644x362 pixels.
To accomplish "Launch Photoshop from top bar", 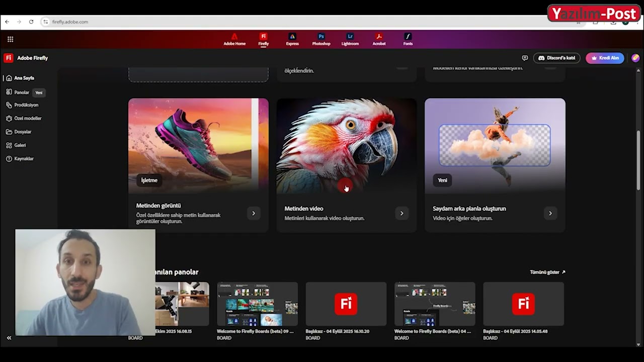I will (321, 40).
